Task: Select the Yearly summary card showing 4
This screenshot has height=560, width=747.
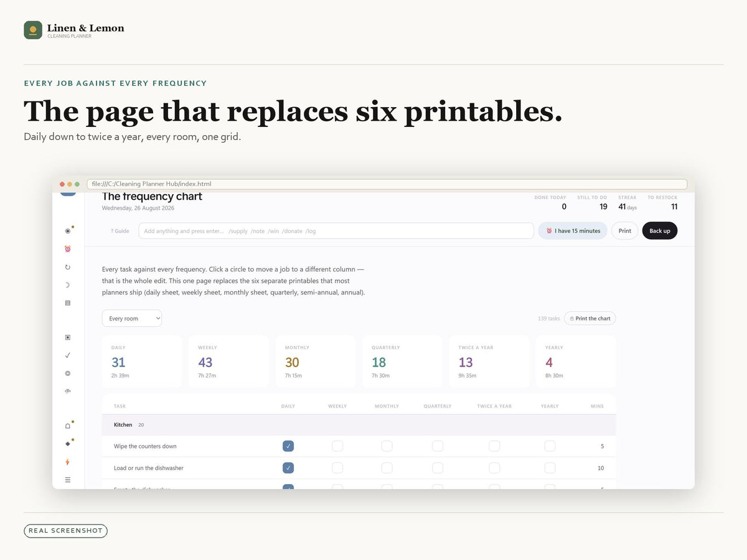Action: (x=576, y=362)
